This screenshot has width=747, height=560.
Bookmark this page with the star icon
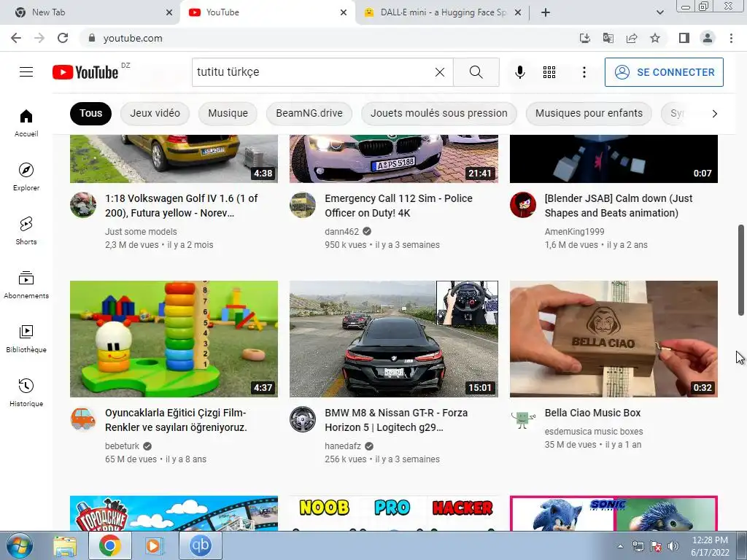coord(655,38)
